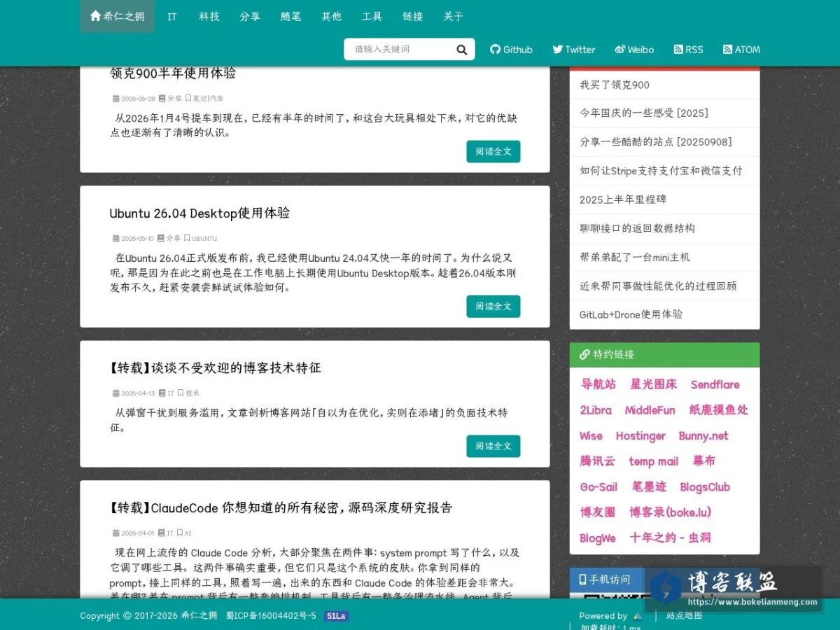Open post title 【转载】ClaudeCode 源码深度研究报告
This screenshot has width=840, height=630.
click(281, 507)
